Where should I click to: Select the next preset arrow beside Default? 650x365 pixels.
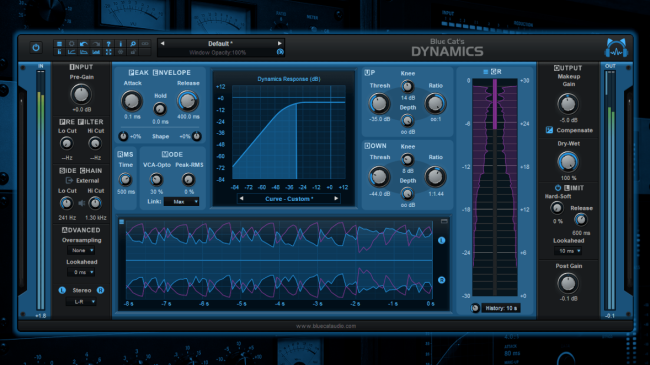280,43
